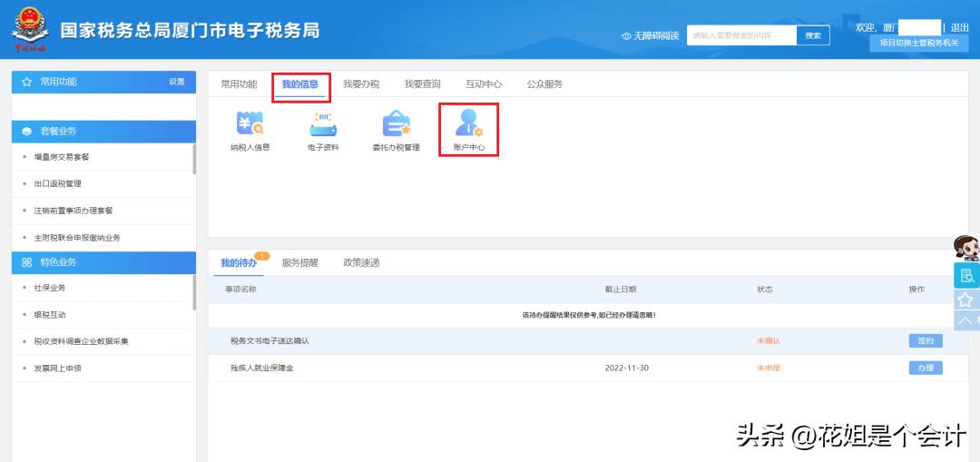Click the 特色业务 header icon

coord(27,262)
